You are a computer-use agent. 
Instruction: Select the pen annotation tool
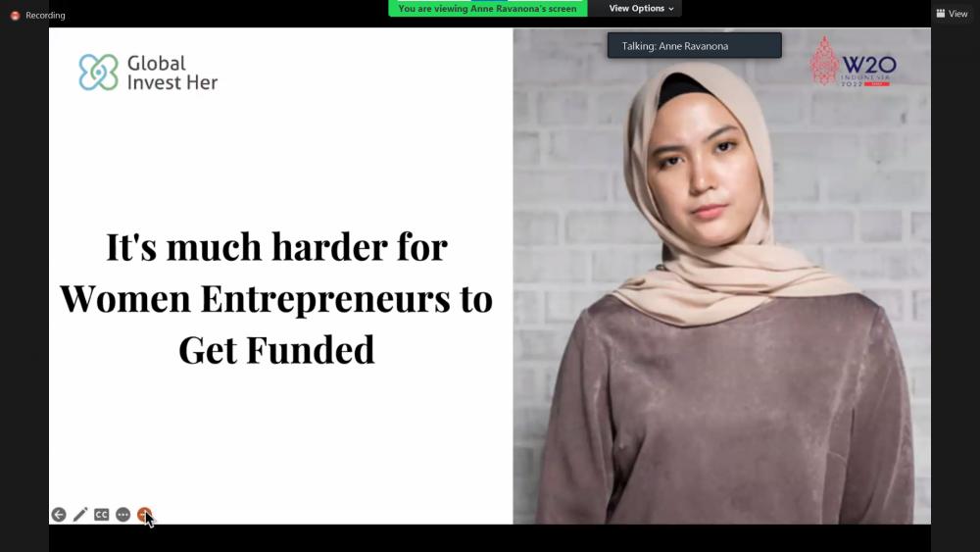click(x=80, y=515)
